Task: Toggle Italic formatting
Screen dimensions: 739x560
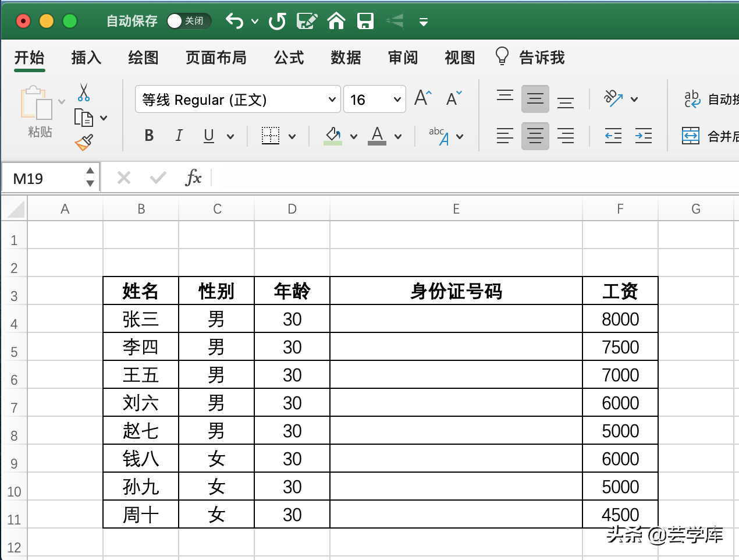Action: tap(179, 136)
